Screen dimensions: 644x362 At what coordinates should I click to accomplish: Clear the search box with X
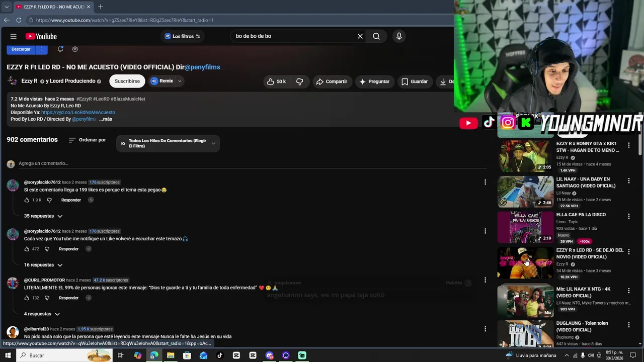point(360,36)
